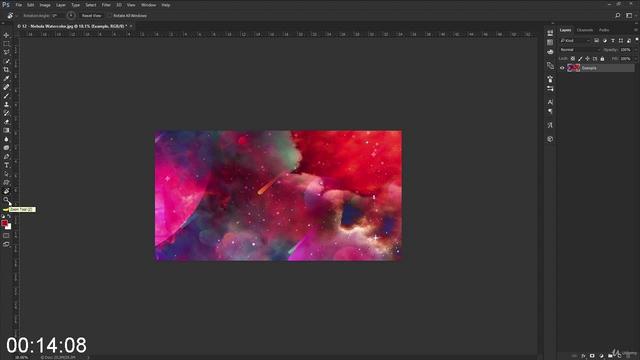Open the status bar info arrow

[x=88, y=357]
